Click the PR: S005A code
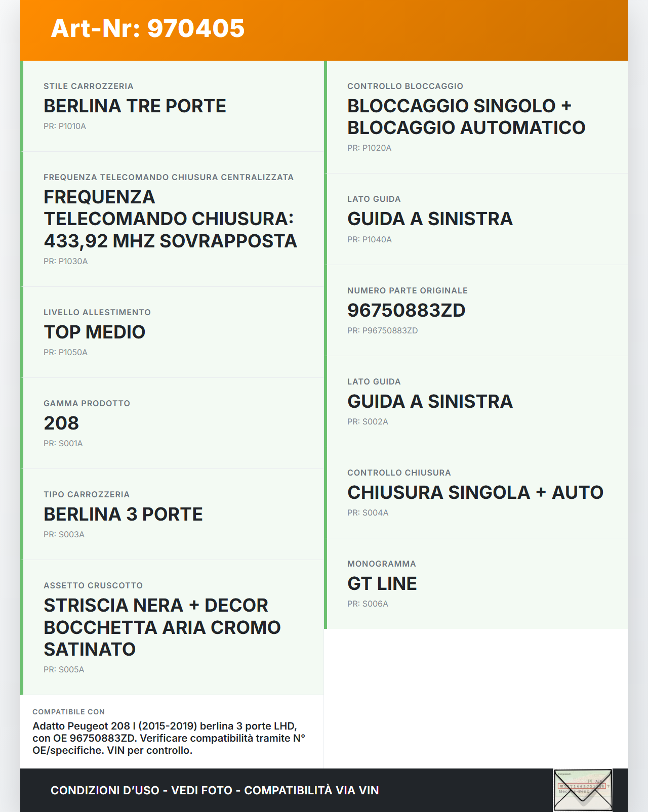The width and height of the screenshot is (648, 812). pos(64,669)
